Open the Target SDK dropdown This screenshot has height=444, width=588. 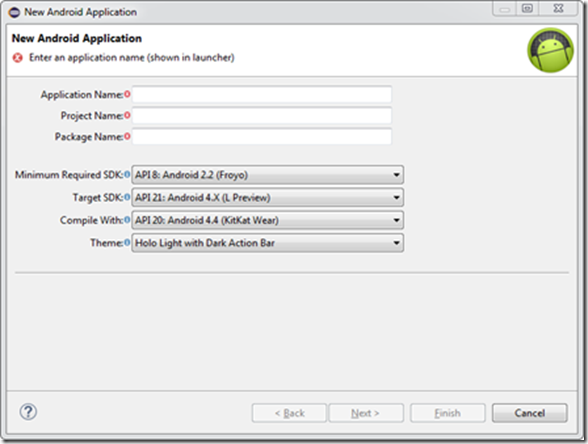[267, 197]
